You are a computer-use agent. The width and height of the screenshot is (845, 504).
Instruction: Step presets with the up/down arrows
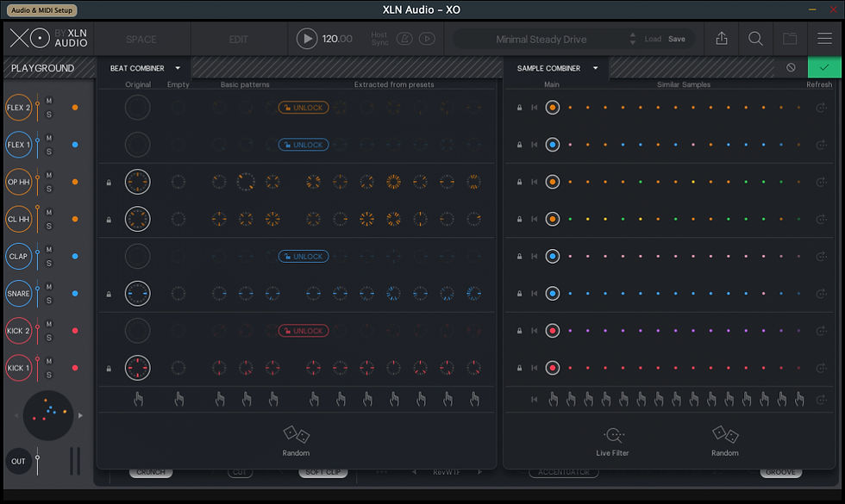click(632, 39)
